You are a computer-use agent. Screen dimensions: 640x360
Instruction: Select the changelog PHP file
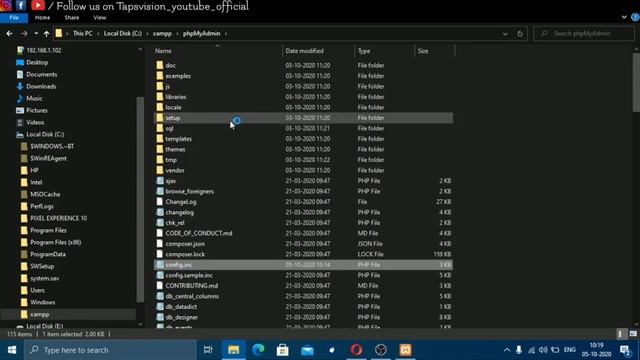point(303,212)
